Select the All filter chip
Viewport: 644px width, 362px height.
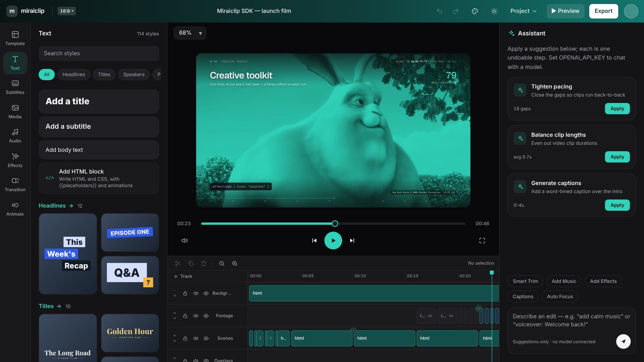click(x=47, y=74)
